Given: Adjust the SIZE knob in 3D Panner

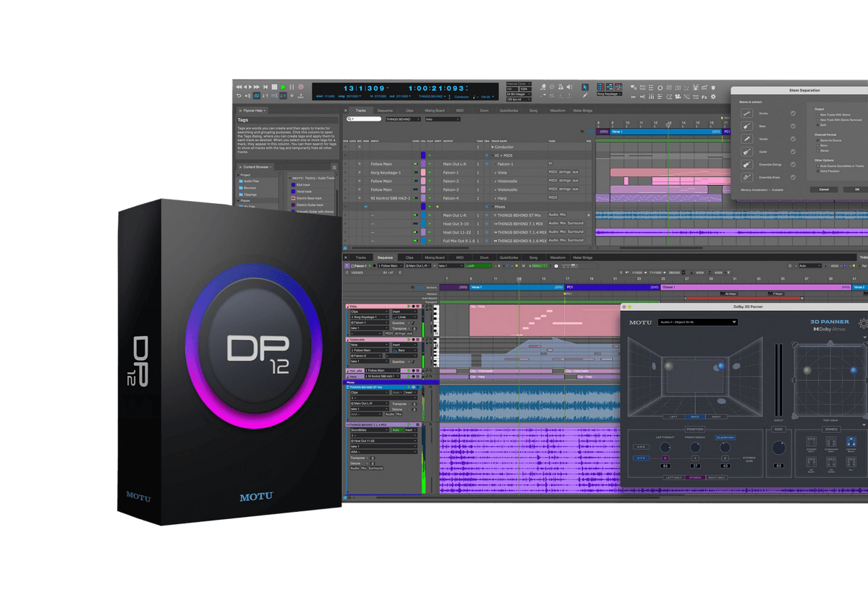Looking at the screenshot, I should point(778,448).
